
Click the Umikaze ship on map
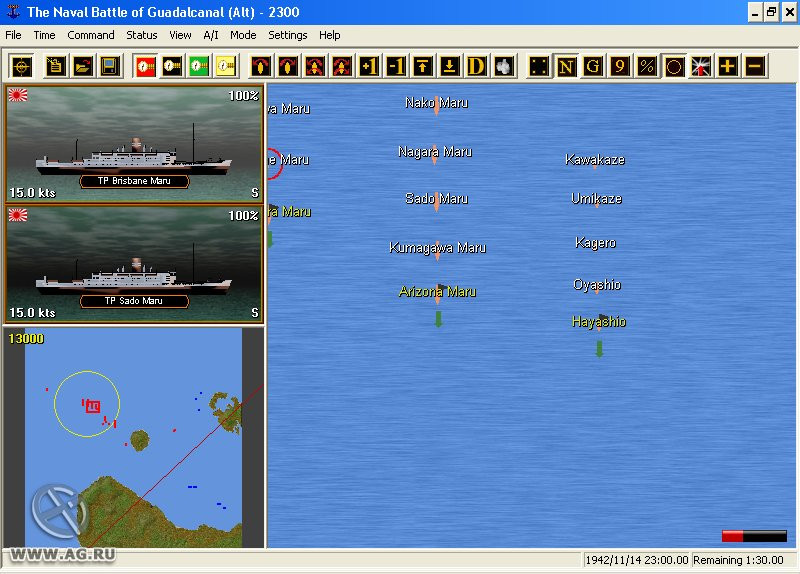(x=596, y=199)
